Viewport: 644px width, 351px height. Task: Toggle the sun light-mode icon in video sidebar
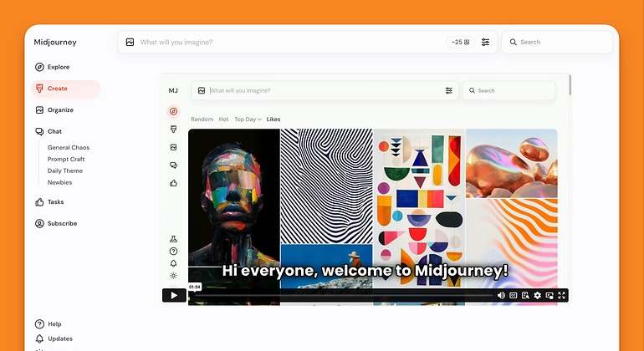coord(173,276)
